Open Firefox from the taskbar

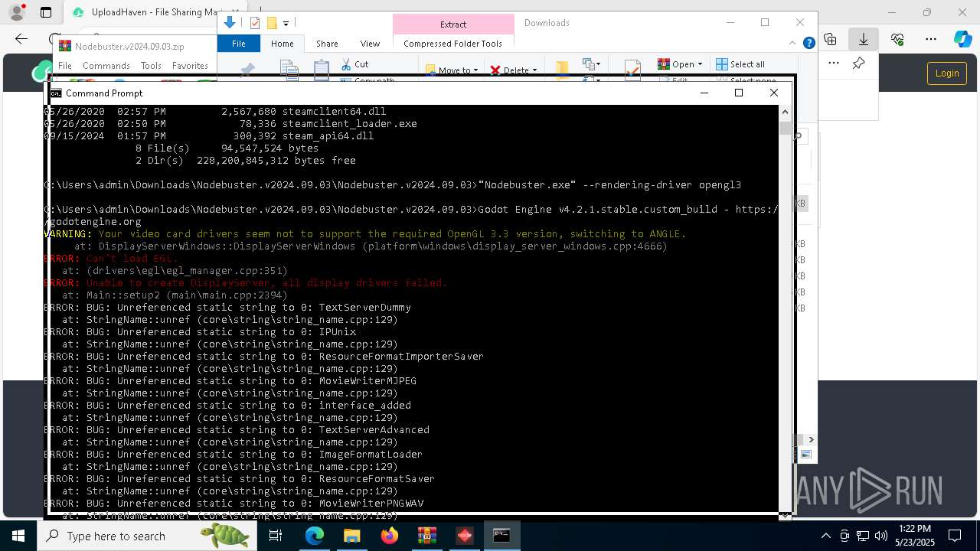389,536
